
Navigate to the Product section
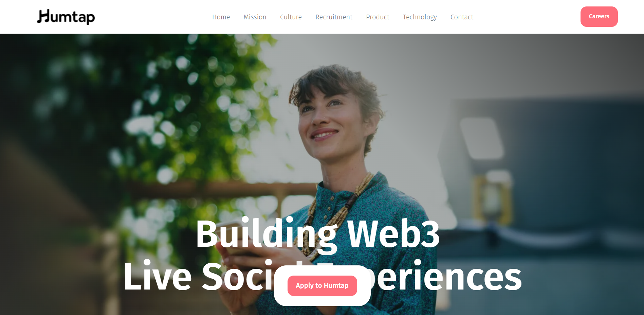click(x=378, y=17)
